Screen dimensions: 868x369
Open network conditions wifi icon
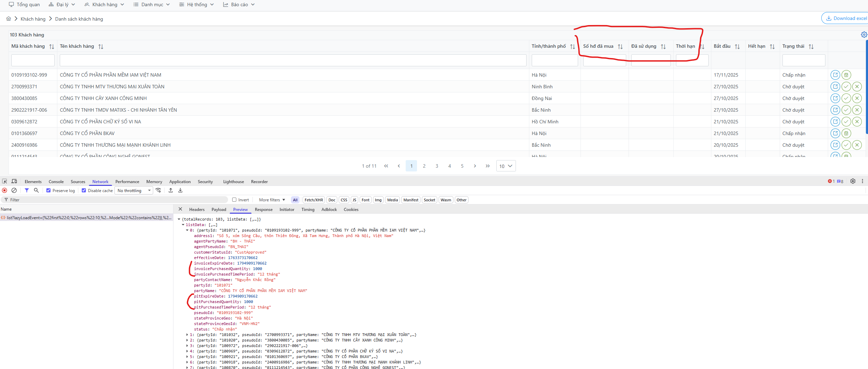pyautogui.click(x=158, y=190)
